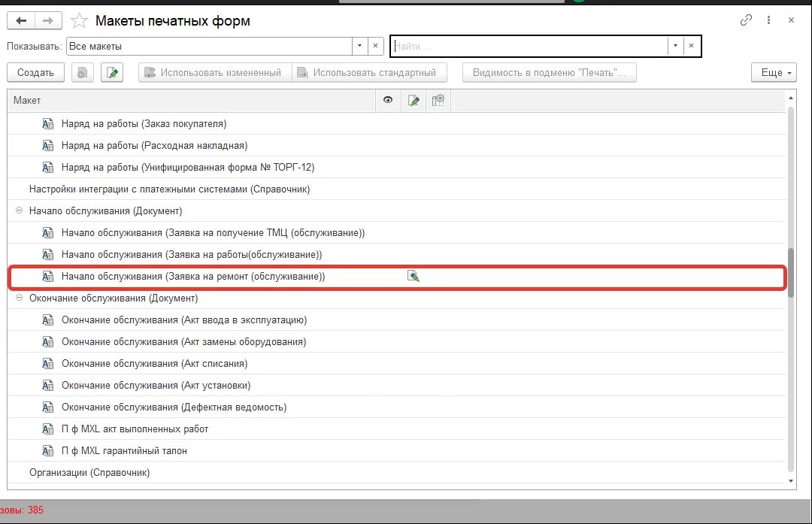812x524 pixels.
Task: Select the Организации (Справочник) row
Action: click(x=89, y=472)
